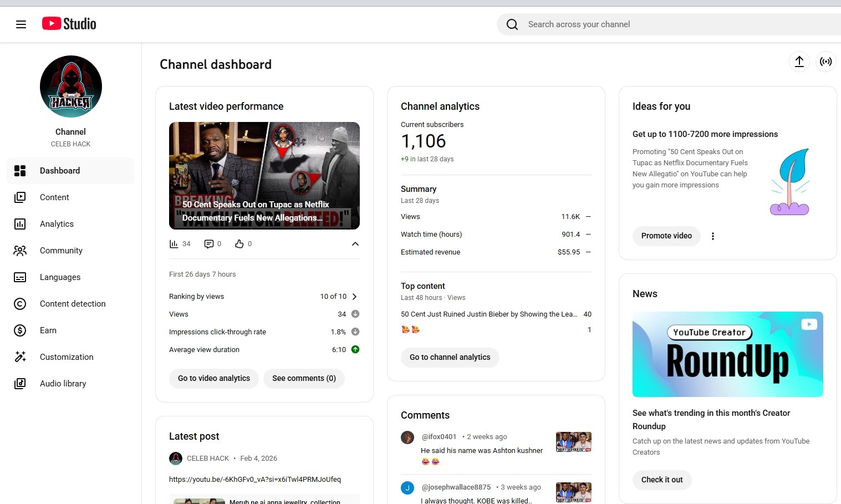
Task: Click the latest video likes thumbs-up icon
Action: tap(239, 244)
